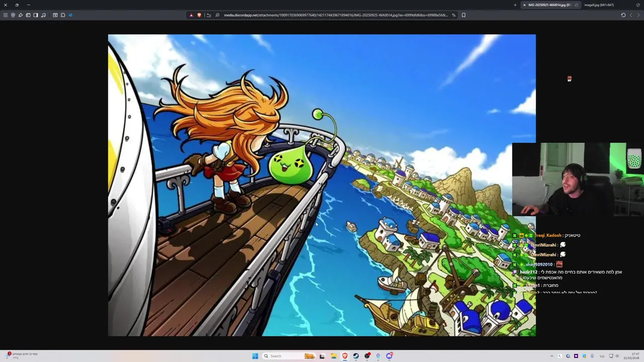Click the small red icon beside the artwork
Screen dimensions: 644x362
coord(570,79)
